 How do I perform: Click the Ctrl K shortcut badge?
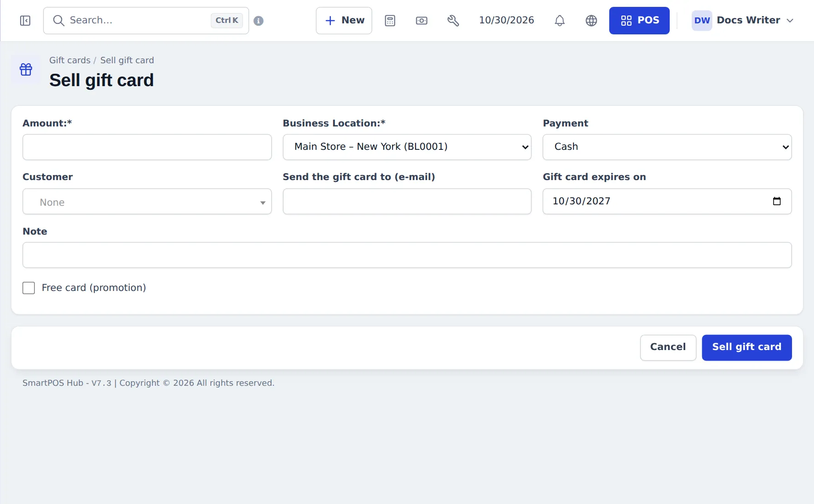coord(227,21)
